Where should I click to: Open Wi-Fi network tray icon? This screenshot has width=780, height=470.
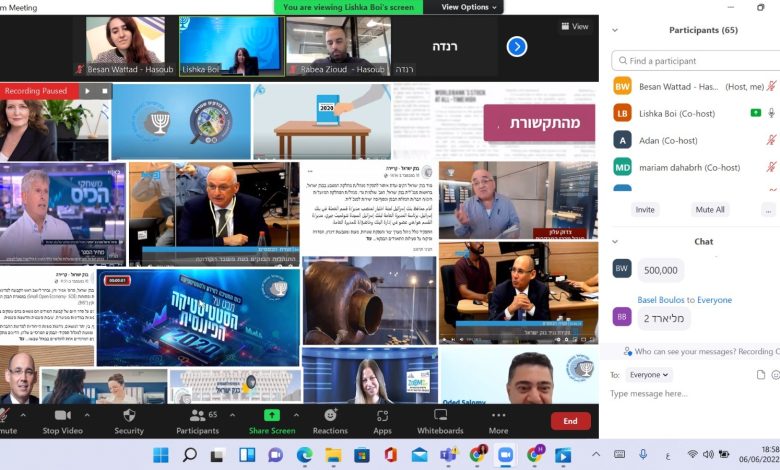[692, 454]
